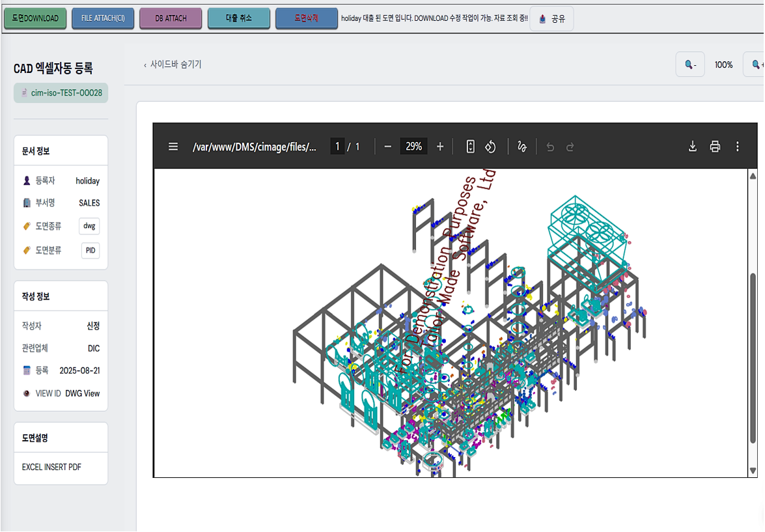The image size is (765, 532).
Task: Click the PDF zoom in plus icon
Action: point(440,147)
